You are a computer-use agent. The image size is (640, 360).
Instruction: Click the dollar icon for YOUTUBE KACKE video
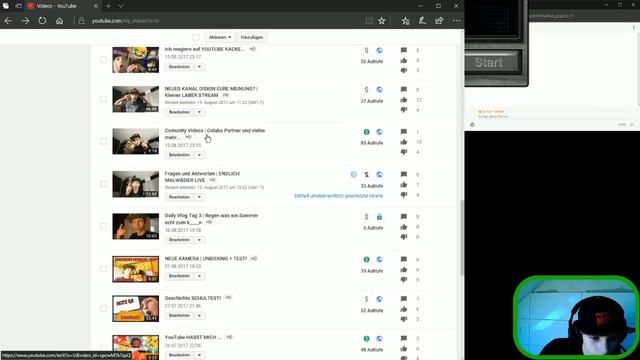pos(366,50)
